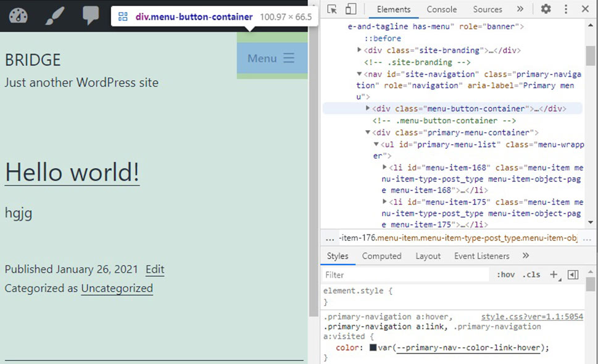Click the webpage vertical scrollbar thumb

click(314, 172)
